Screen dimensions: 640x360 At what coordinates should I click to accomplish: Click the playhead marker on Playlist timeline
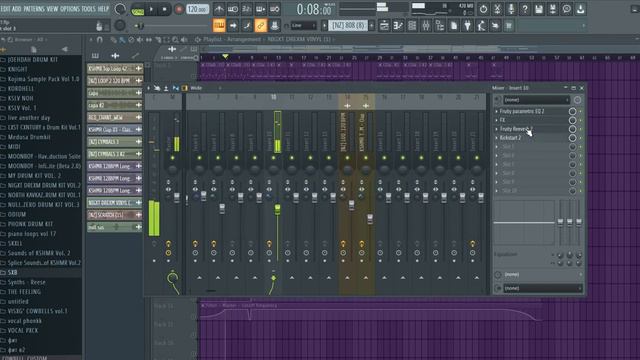pyautogui.click(x=225, y=56)
